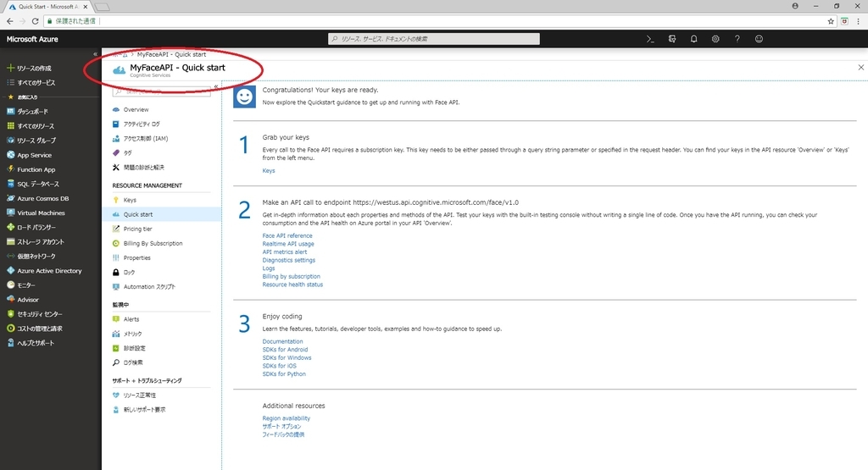868x470 pixels.
Task: Click the Advisor icon in sidebar
Action: (10, 299)
